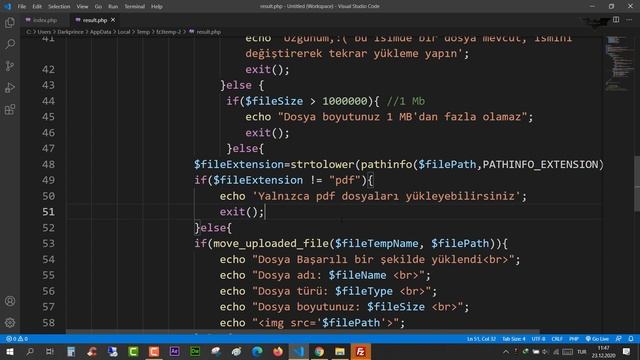Click the editor horizontal scrollbar
Viewport: 640px width, 360px height.
(x=303, y=332)
